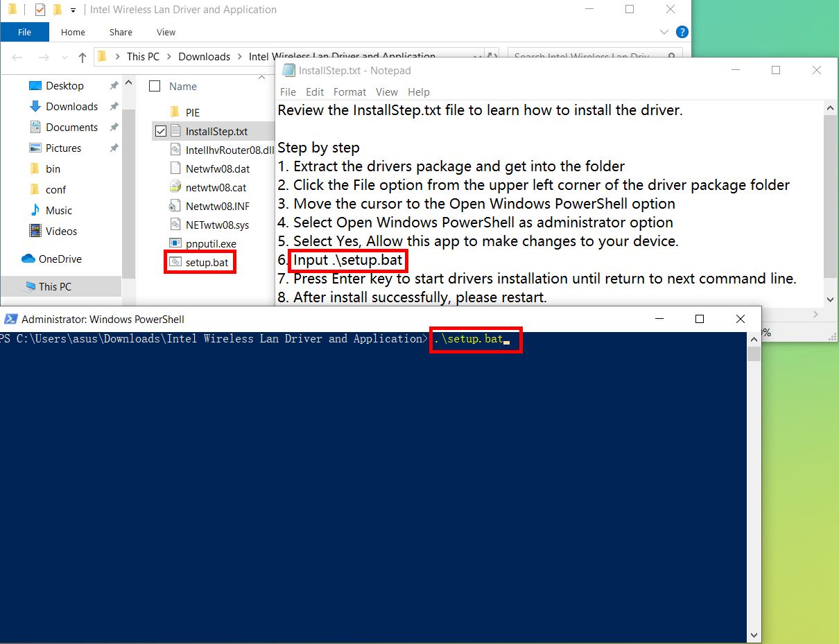Screen dimensions: 839x644
Task: Open Notepad File menu
Action: (x=288, y=92)
